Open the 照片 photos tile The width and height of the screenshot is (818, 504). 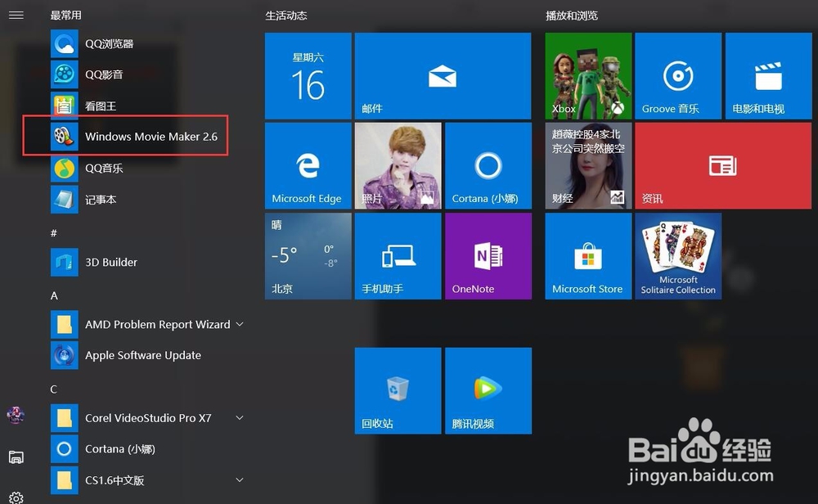pos(398,165)
